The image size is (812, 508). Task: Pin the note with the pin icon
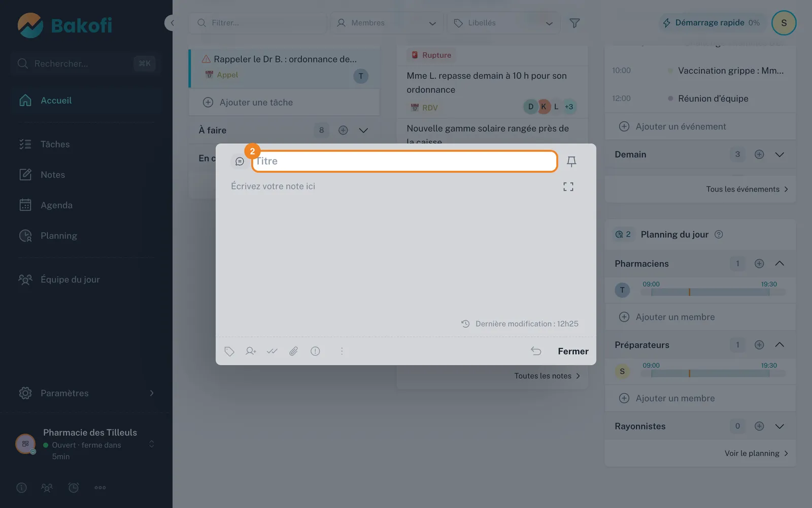(x=571, y=162)
